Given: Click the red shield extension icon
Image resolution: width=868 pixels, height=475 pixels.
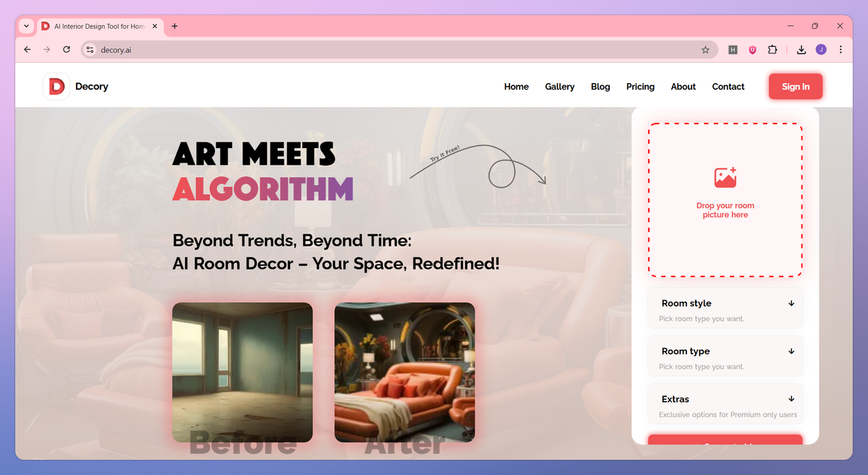Looking at the screenshot, I should [x=753, y=50].
